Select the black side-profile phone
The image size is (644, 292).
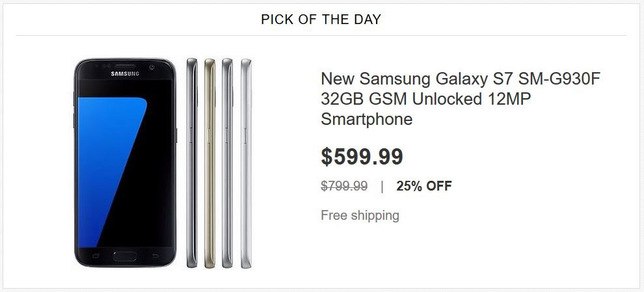(191, 163)
